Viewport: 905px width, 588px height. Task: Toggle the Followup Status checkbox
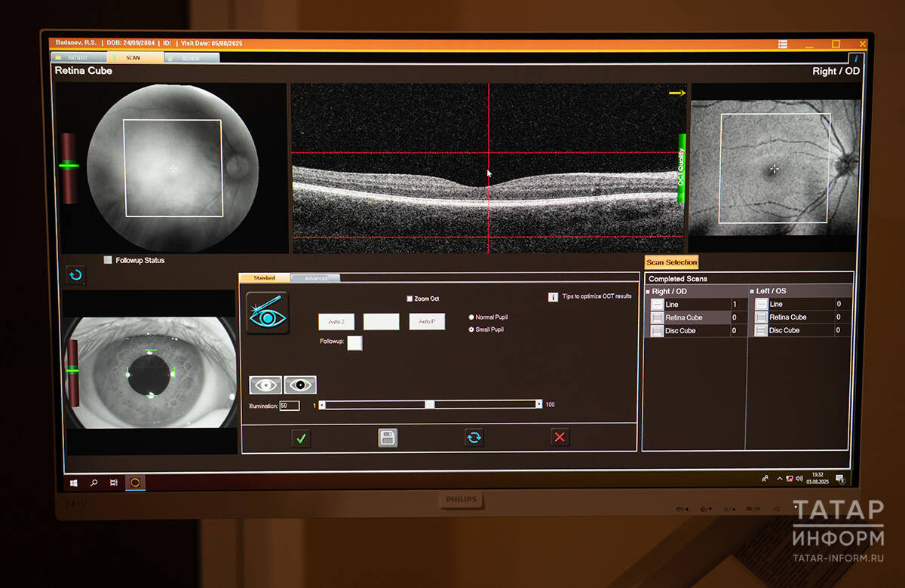[x=108, y=260]
